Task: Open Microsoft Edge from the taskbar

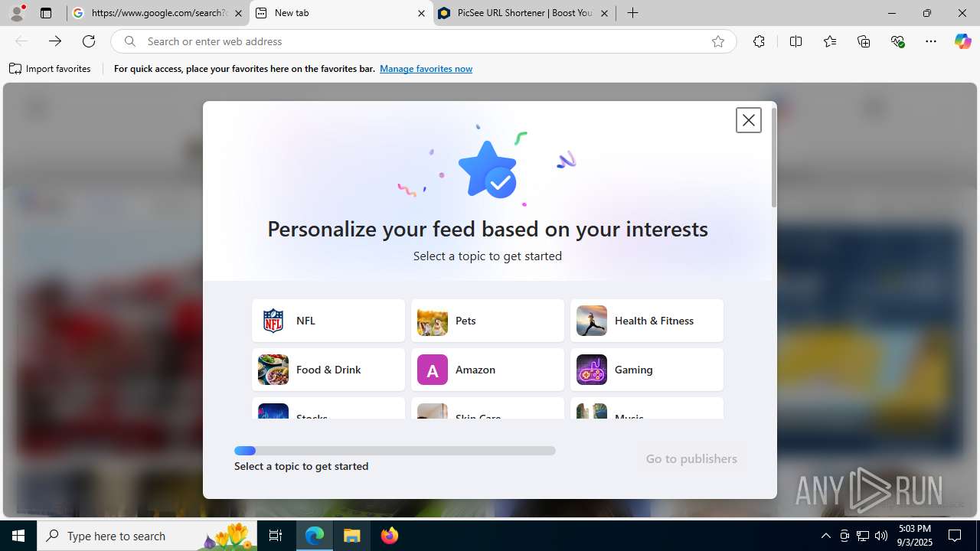Action: pyautogui.click(x=315, y=536)
